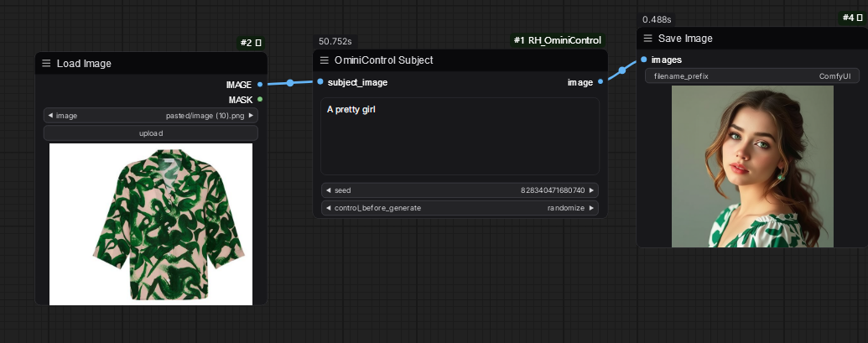
Task: Click the images input dot on Save Image
Action: (x=643, y=60)
